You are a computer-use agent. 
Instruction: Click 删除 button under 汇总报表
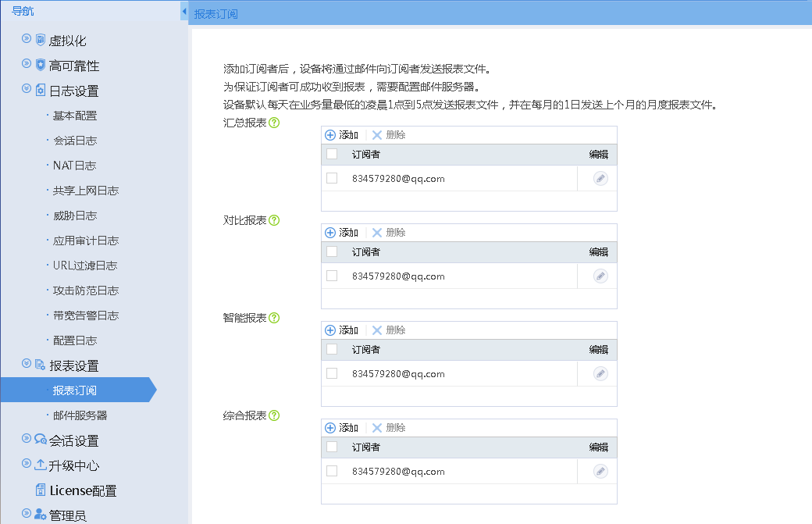point(389,135)
